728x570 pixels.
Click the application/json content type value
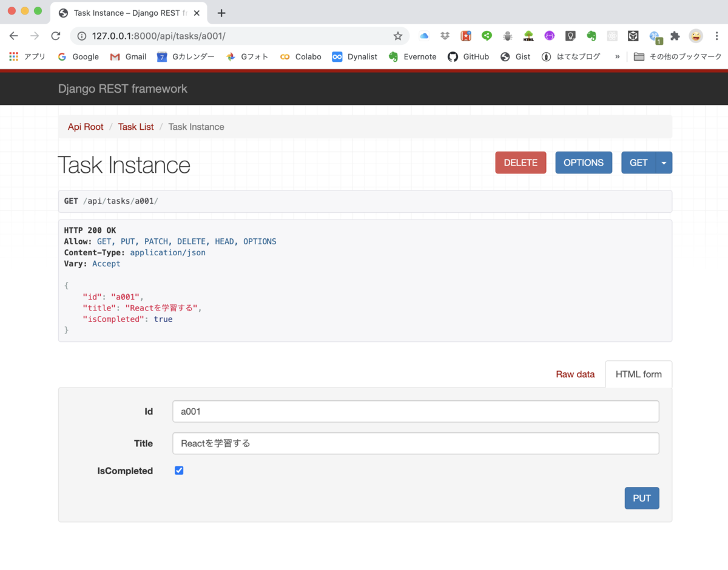click(167, 252)
